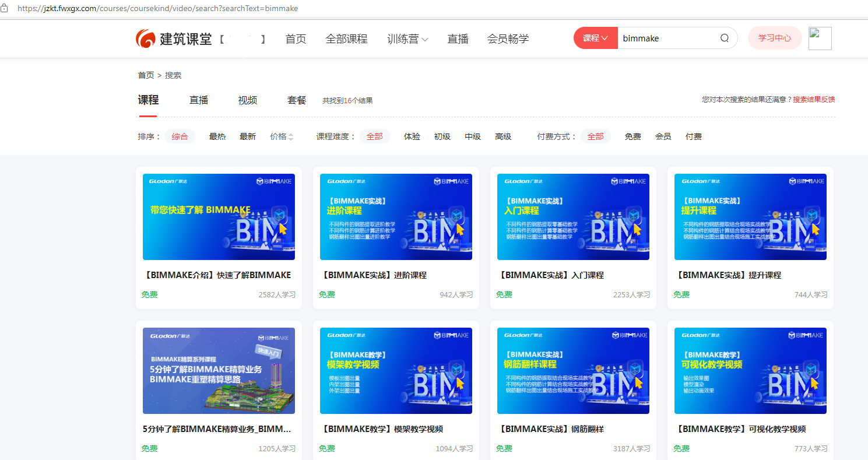The image size is (868, 460).
Task: Click title 【BIMMAKE教学】可视化教学视频
Action: 740,429
